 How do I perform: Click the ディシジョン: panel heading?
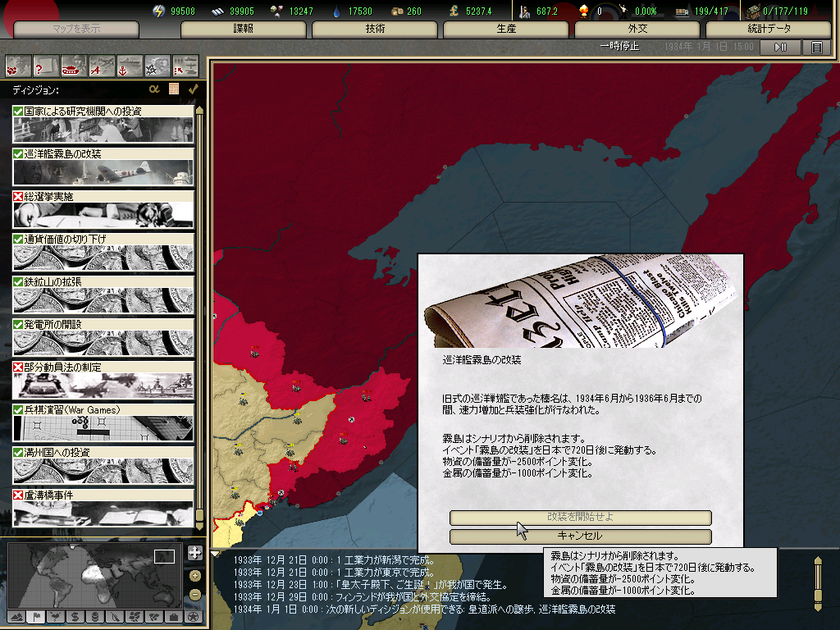(36, 90)
